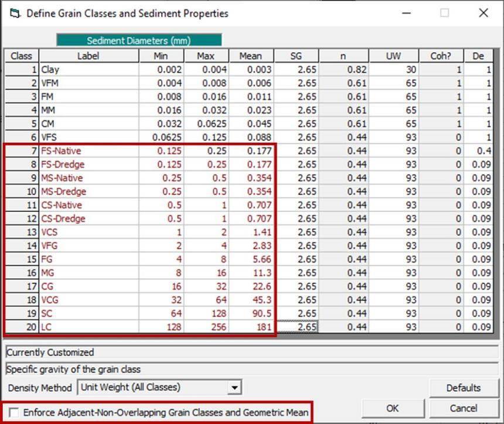
Task: Minimize the Define Grain Classes window
Action: 407,13
